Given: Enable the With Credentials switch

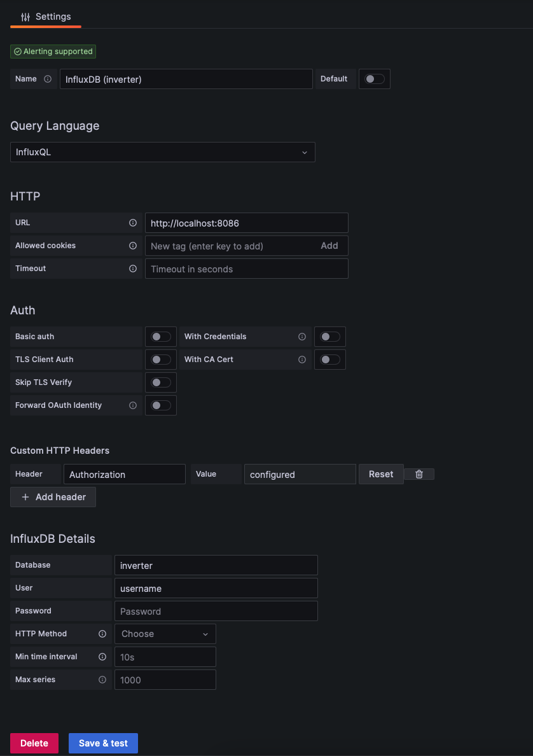Looking at the screenshot, I should [x=330, y=337].
